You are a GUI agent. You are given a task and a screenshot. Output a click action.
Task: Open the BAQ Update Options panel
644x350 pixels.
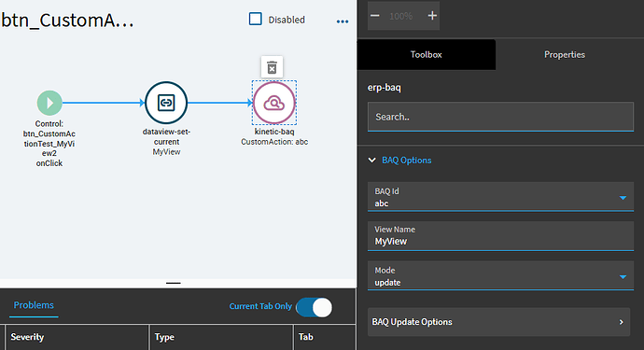[498, 322]
